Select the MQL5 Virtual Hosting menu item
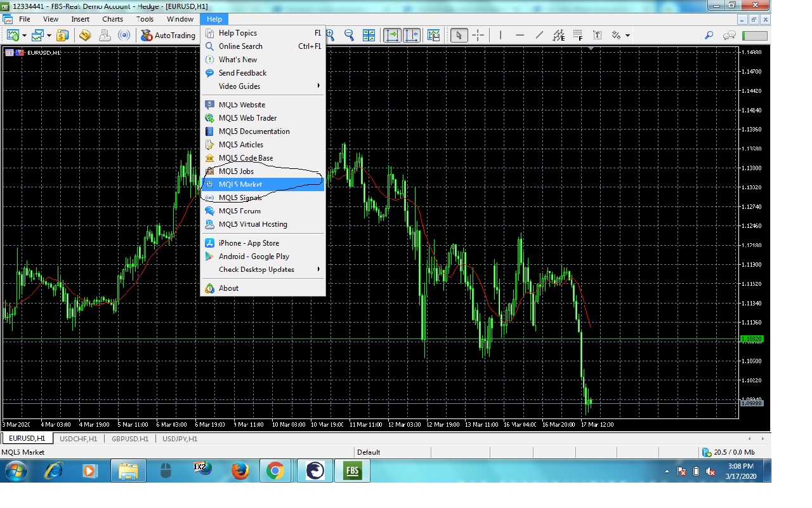Viewport: 812px width, 508px height. pyautogui.click(x=263, y=224)
